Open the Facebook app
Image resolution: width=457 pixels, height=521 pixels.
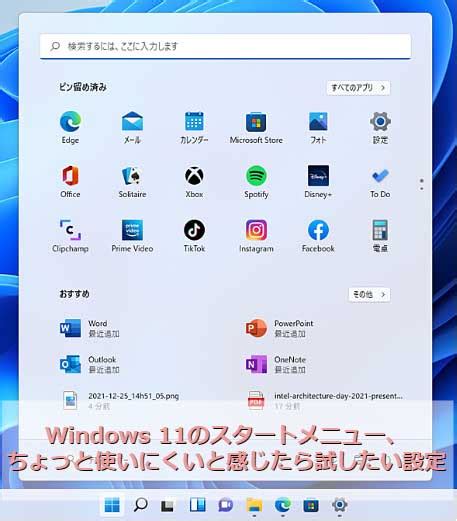click(318, 236)
